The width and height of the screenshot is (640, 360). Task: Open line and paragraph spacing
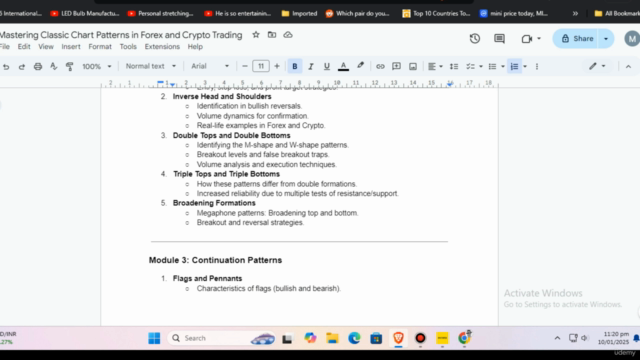point(454,66)
